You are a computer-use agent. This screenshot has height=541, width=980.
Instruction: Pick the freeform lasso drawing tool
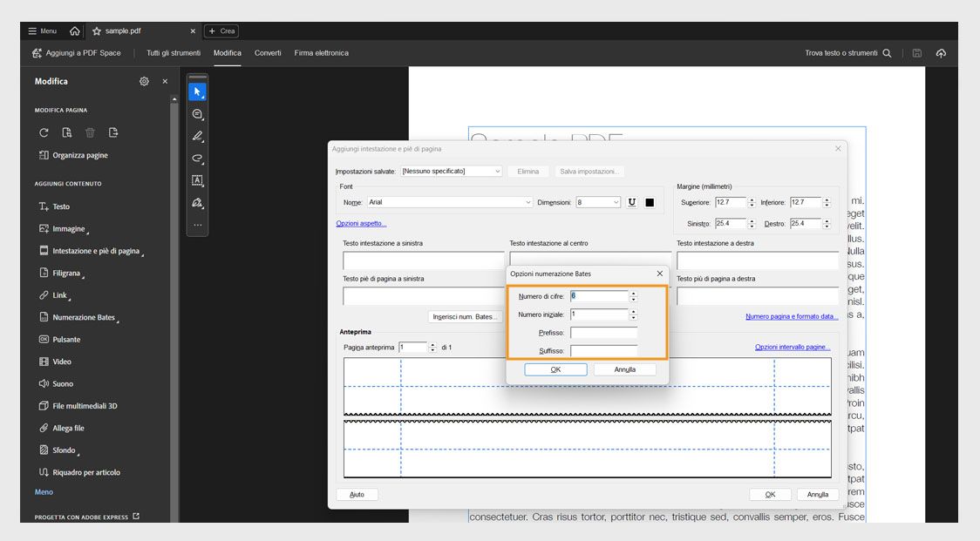pos(197,159)
